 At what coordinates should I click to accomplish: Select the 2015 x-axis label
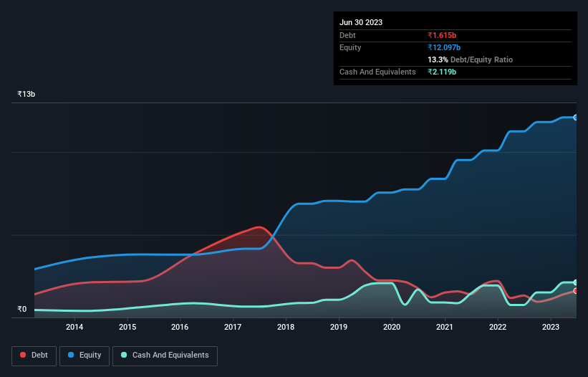click(127, 327)
